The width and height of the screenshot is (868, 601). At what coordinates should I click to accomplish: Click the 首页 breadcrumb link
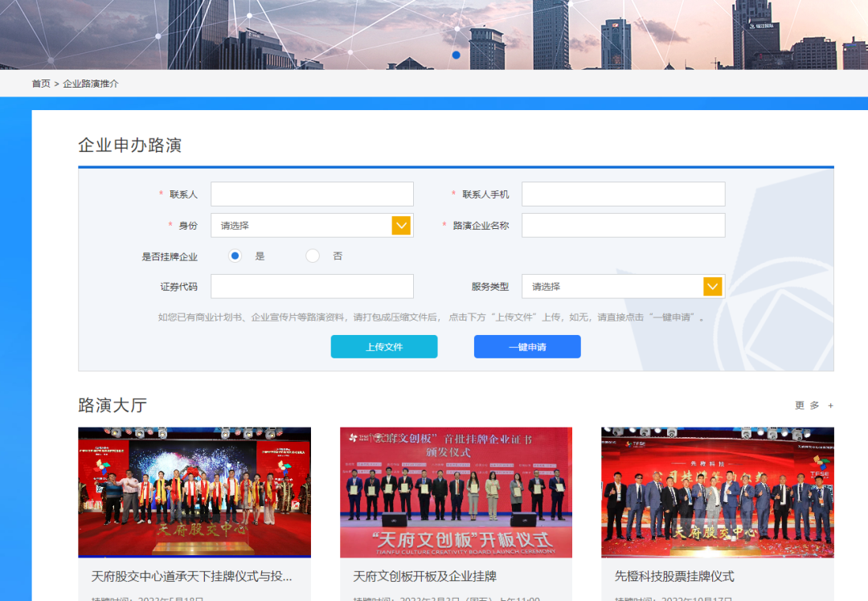[x=41, y=84]
